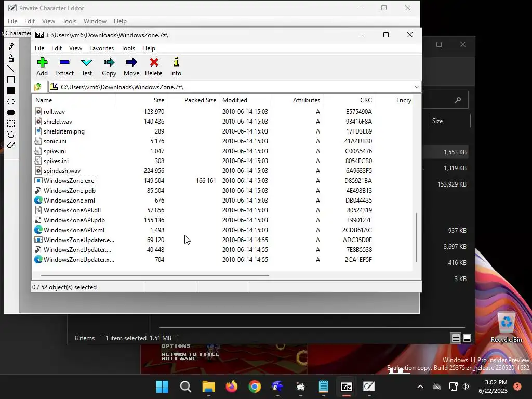Switch to the Sonic game taskbar icon

(x=277, y=387)
